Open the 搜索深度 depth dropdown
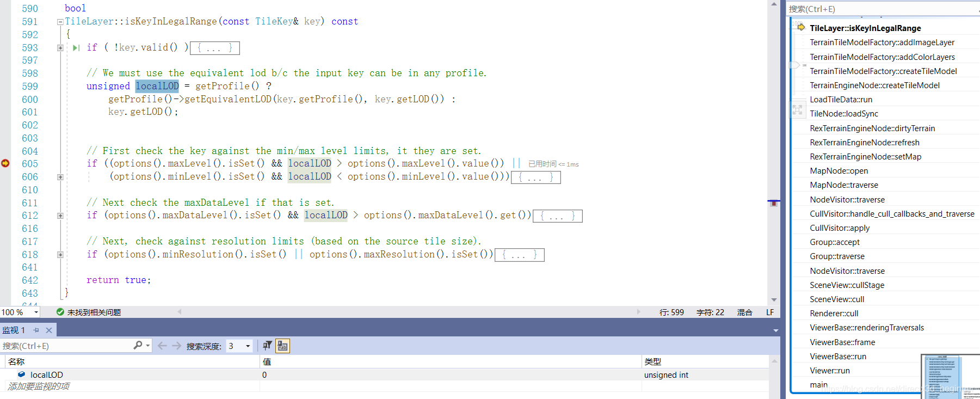Screen dimensions: 980x399 pos(248,346)
